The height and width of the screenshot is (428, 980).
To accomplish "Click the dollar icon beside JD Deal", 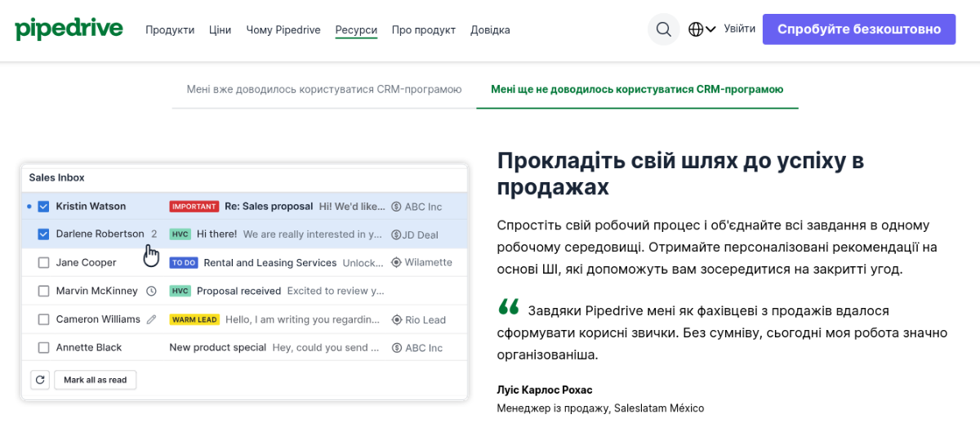I will click(x=397, y=234).
